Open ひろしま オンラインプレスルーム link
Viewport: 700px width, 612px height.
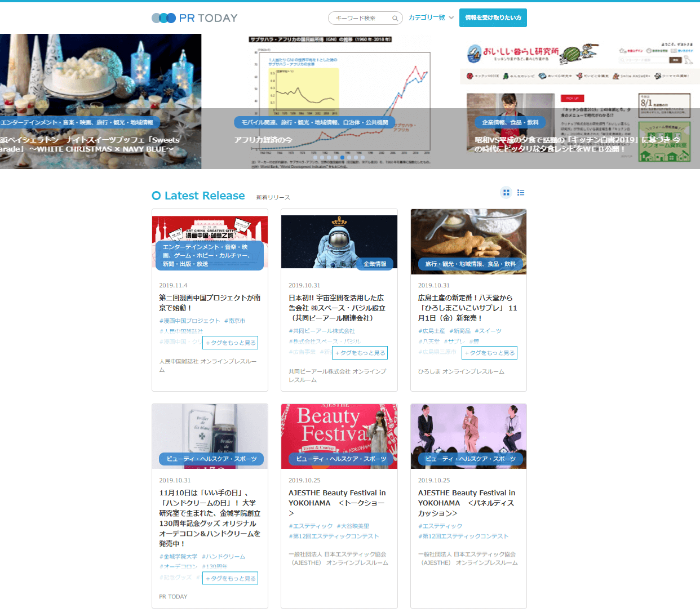(461, 371)
